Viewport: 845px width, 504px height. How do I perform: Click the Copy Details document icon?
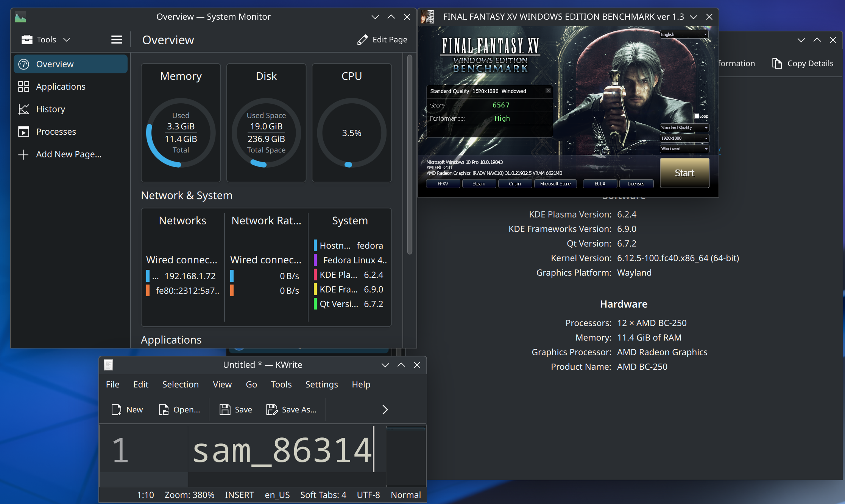click(777, 64)
